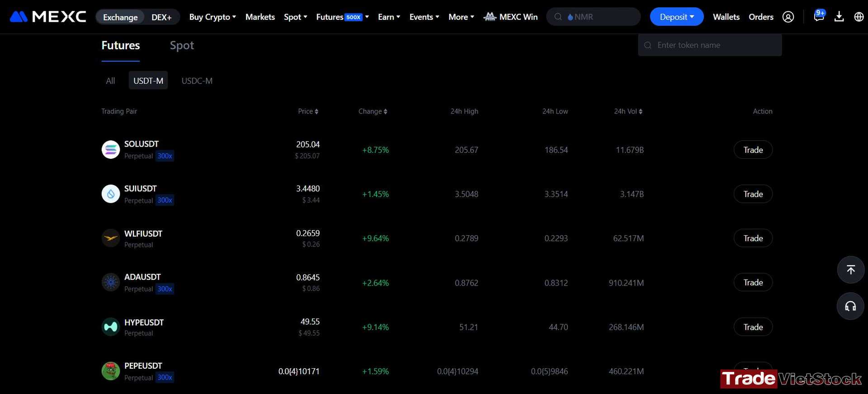Click the PEPEUSDT 300x leverage badge
Screen dimensions: 868x394
click(165, 378)
